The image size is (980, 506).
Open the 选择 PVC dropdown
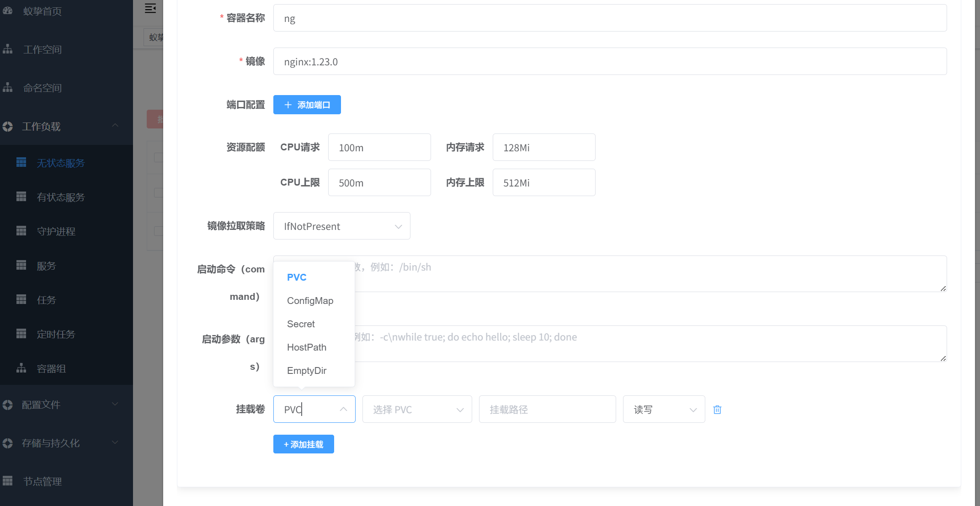[417, 410]
